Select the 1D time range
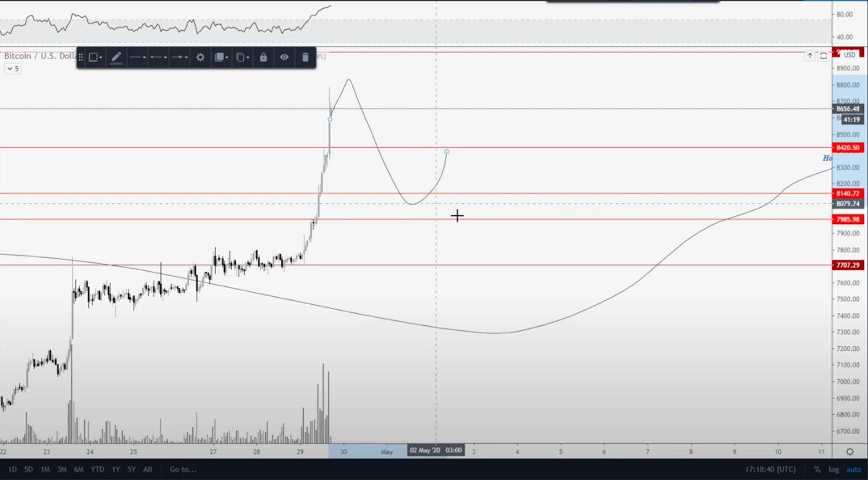This screenshot has width=868, height=480. 12,469
